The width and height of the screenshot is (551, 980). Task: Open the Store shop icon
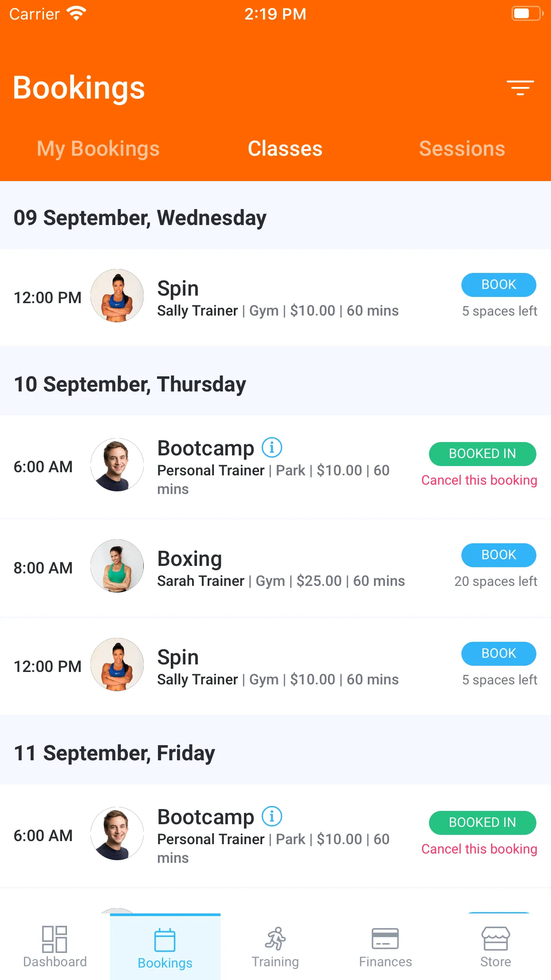tap(496, 938)
